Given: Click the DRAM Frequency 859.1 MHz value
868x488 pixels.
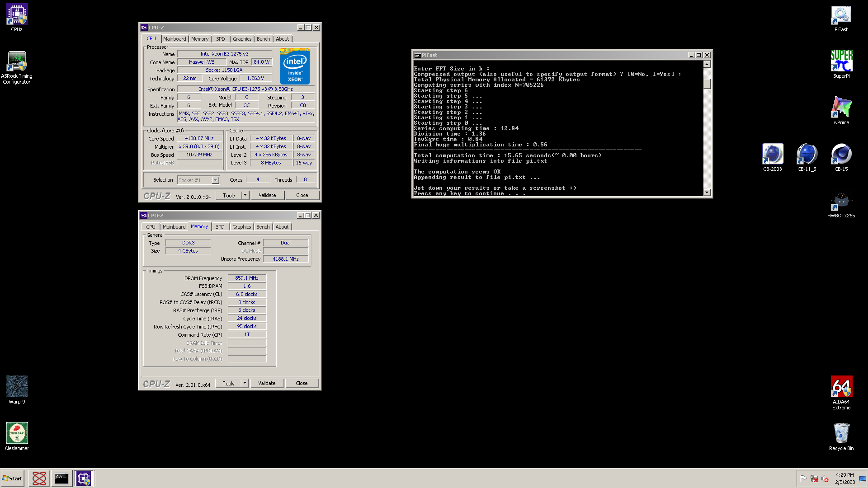Looking at the screenshot, I should [247, 278].
